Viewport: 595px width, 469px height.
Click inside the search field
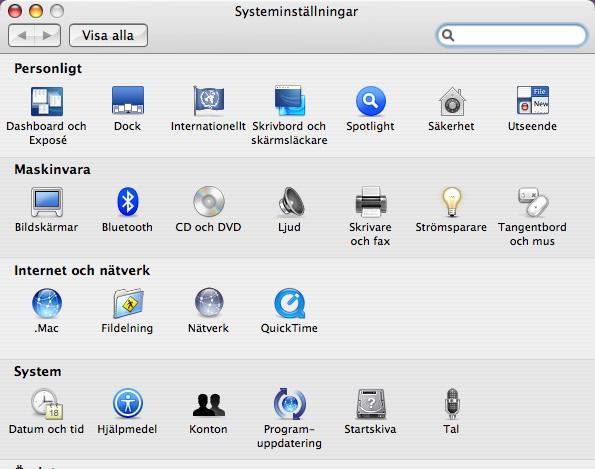pyautogui.click(x=512, y=35)
